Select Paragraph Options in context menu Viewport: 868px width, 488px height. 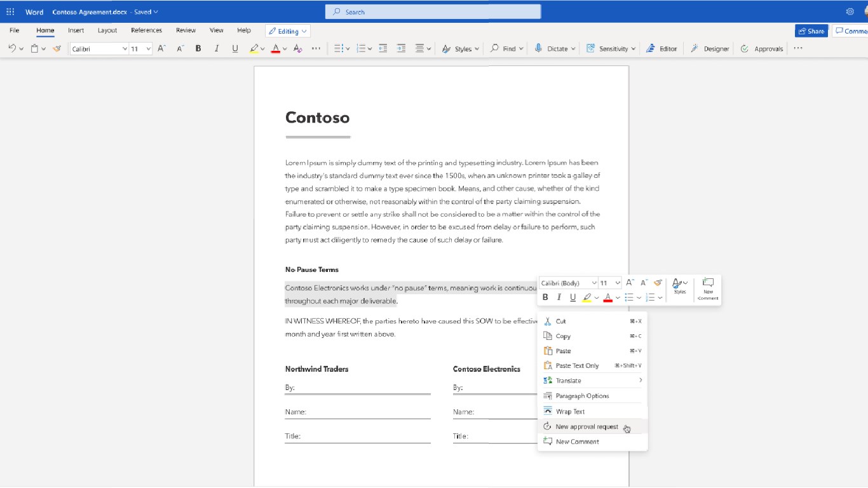point(592,396)
